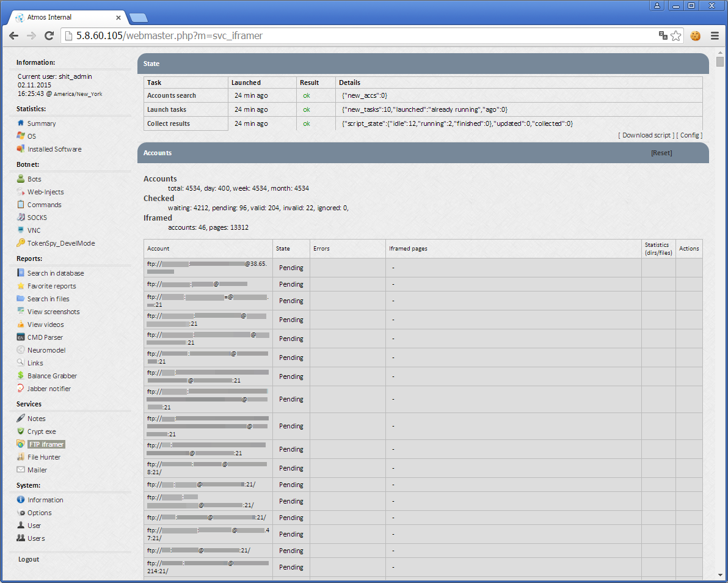Click the Mailer envelope icon
This screenshot has height=583, width=728.
pos(20,470)
